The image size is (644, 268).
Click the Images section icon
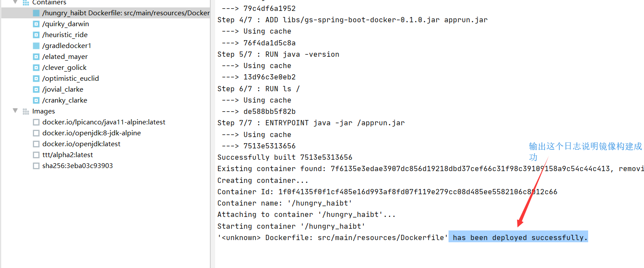(26, 111)
